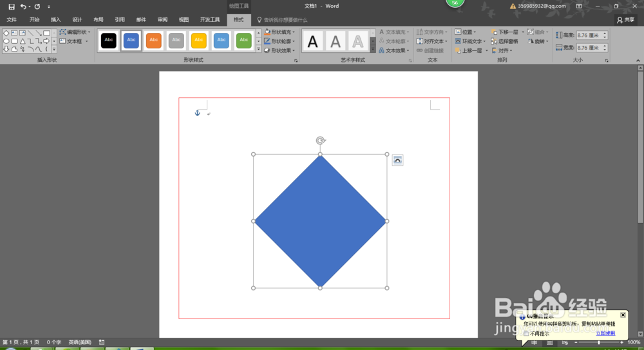The width and height of the screenshot is (644, 350).
Task: Switch to the 设计 (Design) tab
Action: [x=77, y=20]
